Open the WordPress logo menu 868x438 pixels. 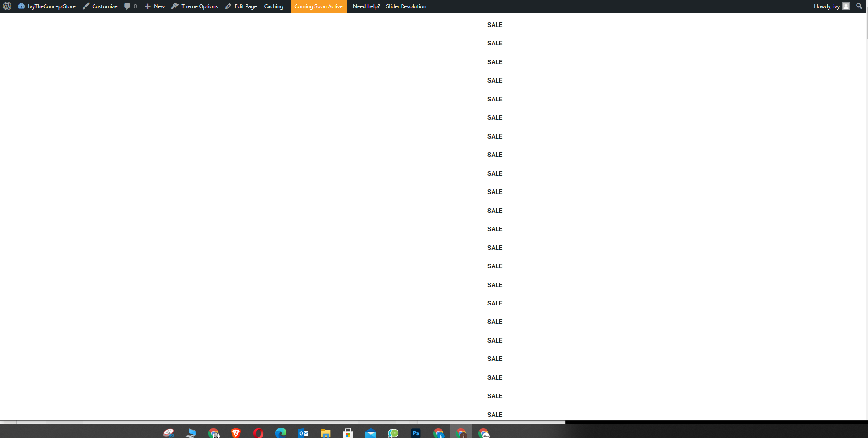7,6
